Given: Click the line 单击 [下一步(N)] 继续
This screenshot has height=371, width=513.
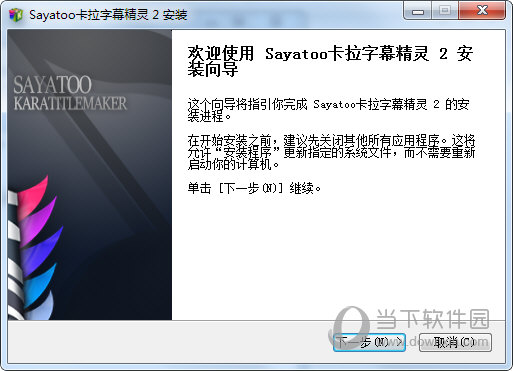Looking at the screenshot, I should click(254, 188).
